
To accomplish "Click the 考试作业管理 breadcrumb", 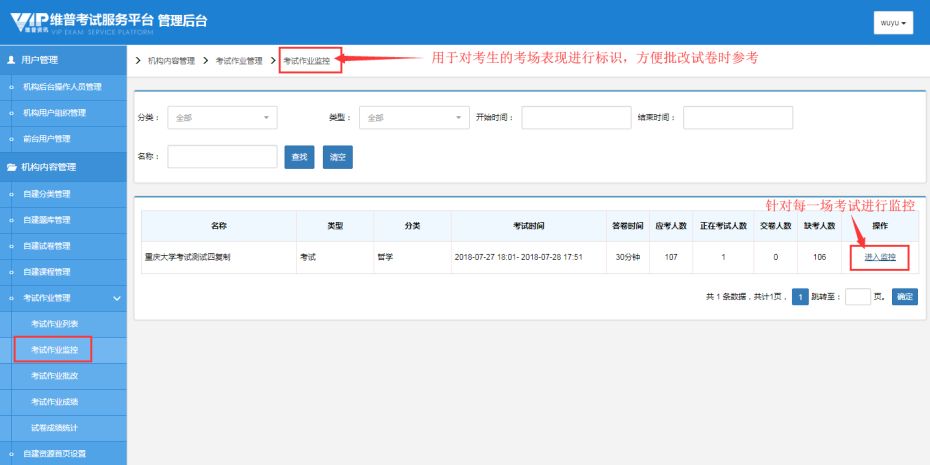I will (x=238, y=60).
